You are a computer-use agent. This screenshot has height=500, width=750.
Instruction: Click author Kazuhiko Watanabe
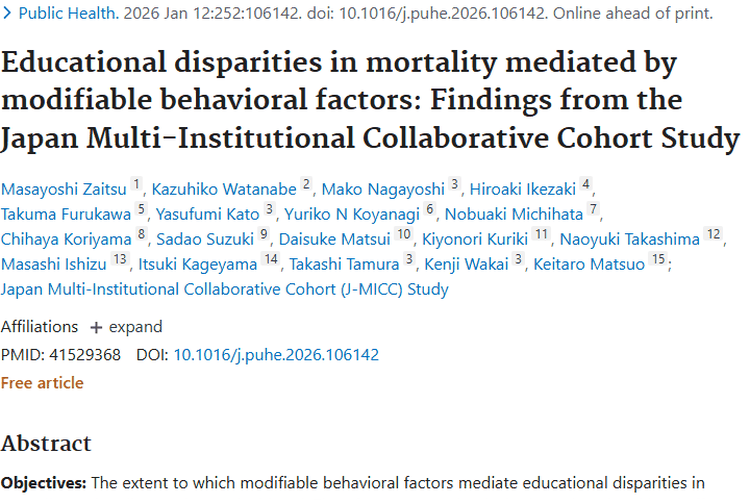[225, 187]
